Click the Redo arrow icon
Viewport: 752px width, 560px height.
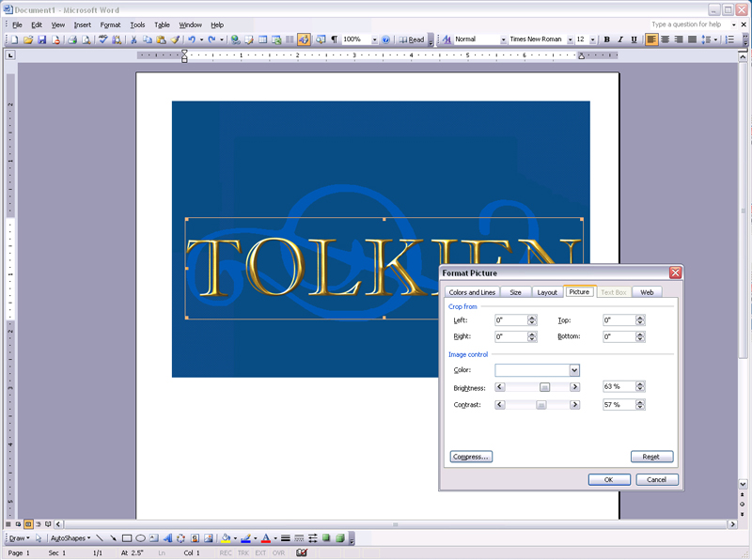coord(211,39)
